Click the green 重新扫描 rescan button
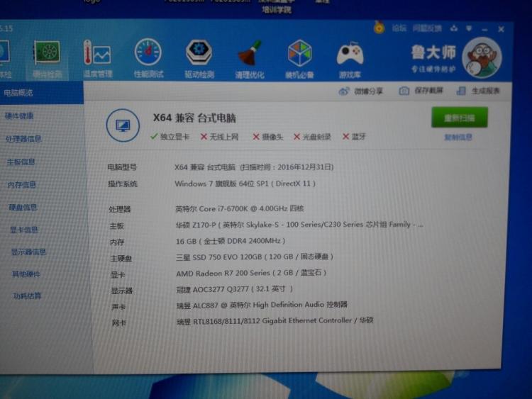 pos(460,118)
